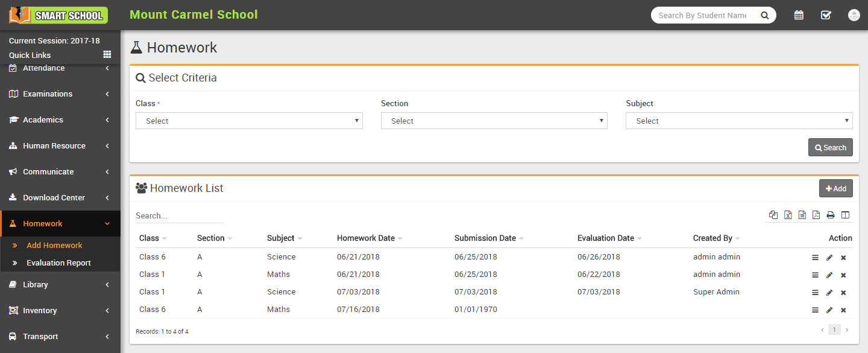Viewport: 868px width, 353px height.
Task: Select Add Homework in sidebar
Action: (54, 246)
